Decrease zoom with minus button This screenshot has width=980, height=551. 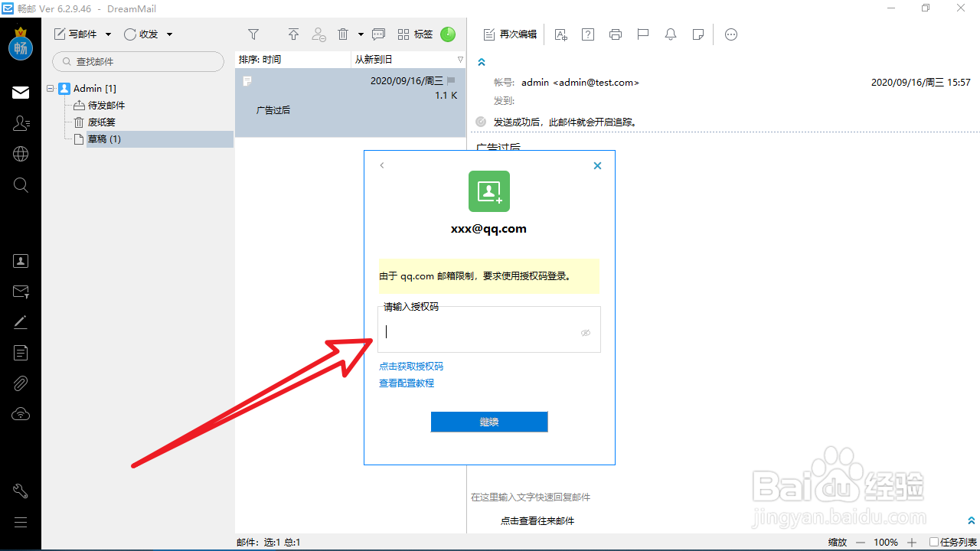pos(861,542)
